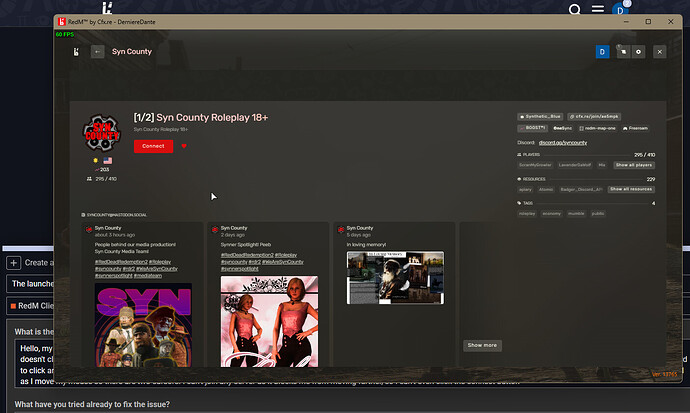Open the blue D user account avatar

pos(602,52)
